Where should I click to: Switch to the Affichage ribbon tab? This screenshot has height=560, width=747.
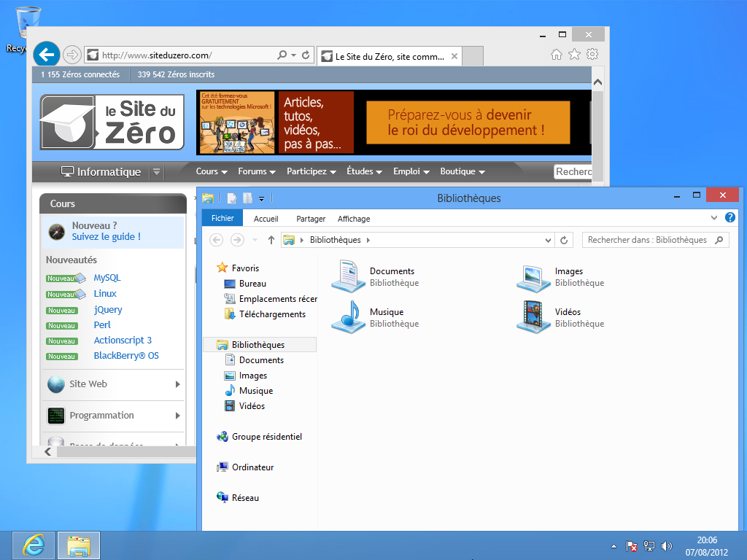click(354, 219)
